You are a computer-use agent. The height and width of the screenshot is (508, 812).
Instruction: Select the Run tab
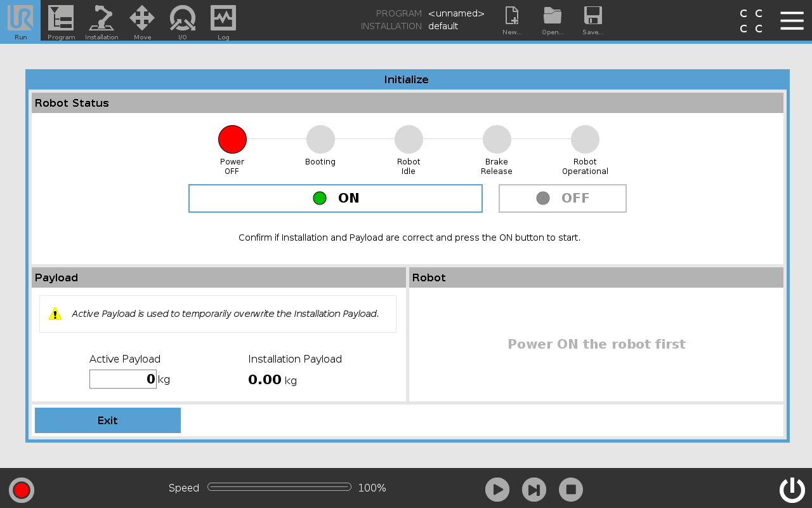click(20, 20)
